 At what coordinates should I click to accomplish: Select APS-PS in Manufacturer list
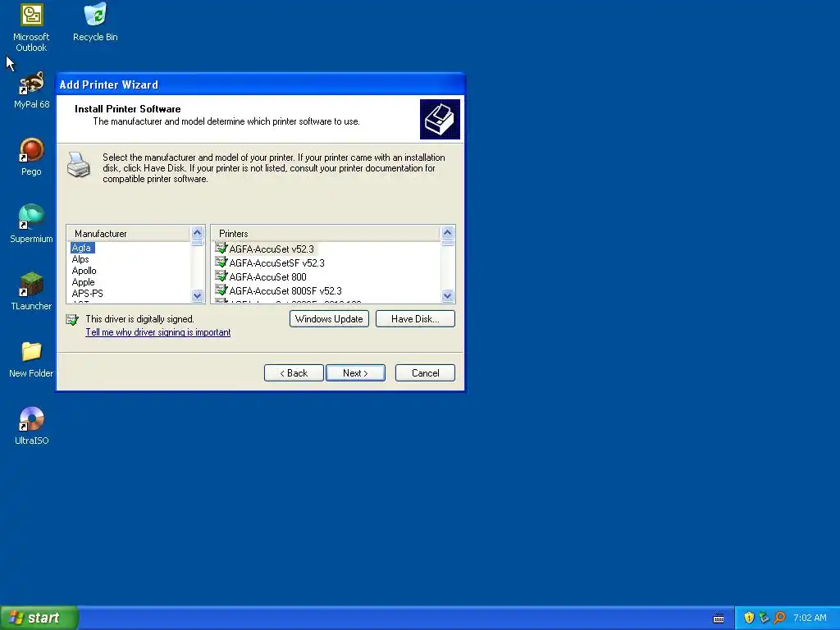point(87,294)
